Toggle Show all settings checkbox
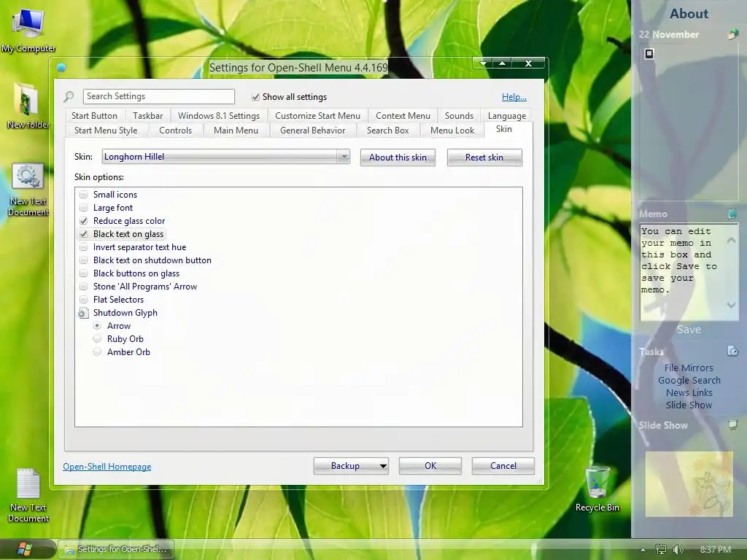The height and width of the screenshot is (560, 747). click(x=255, y=97)
